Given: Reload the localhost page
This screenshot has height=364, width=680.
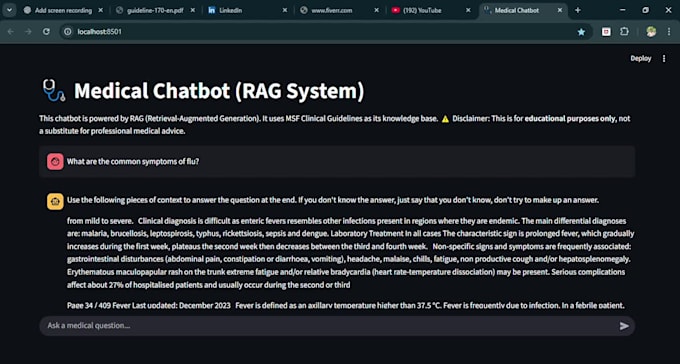Looking at the screenshot, I should click(x=46, y=32).
